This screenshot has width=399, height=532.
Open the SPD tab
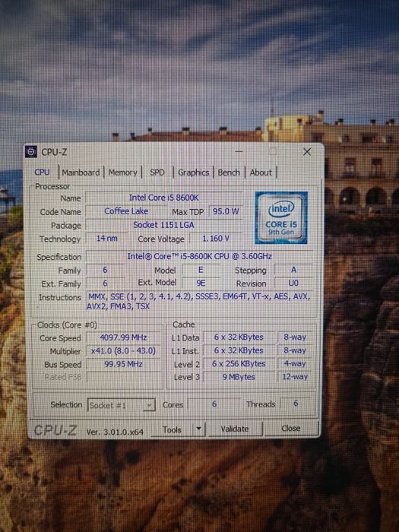click(157, 173)
